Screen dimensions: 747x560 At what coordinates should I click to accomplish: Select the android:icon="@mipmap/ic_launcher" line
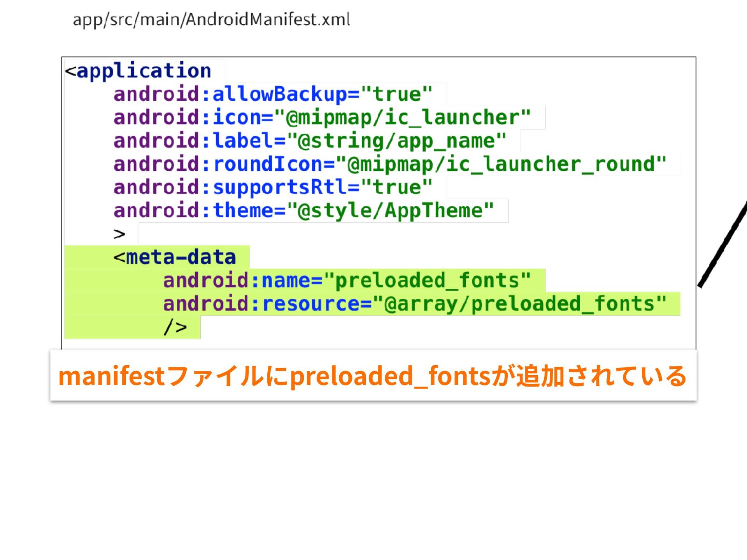(x=322, y=117)
